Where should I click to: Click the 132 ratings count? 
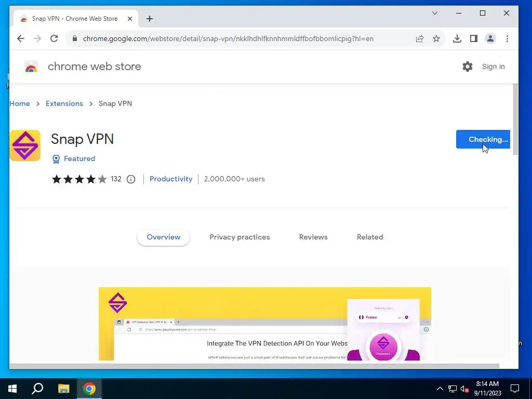tap(116, 179)
